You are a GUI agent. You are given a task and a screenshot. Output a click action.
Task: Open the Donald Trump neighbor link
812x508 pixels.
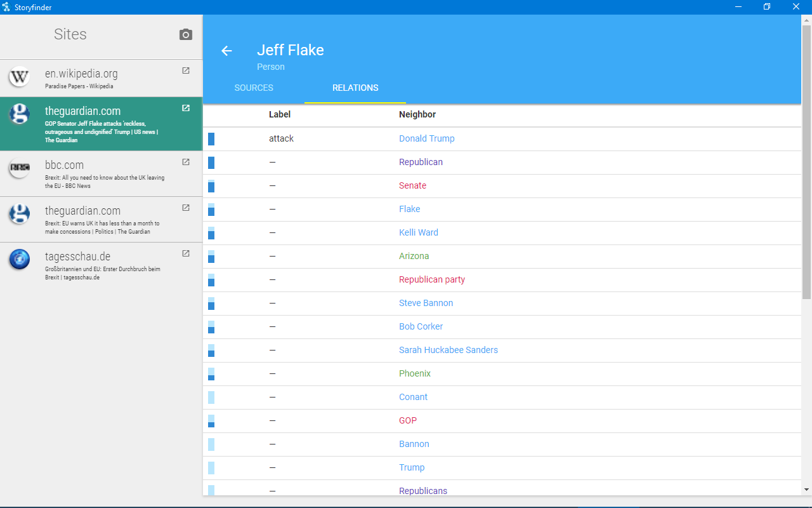pyautogui.click(x=427, y=138)
